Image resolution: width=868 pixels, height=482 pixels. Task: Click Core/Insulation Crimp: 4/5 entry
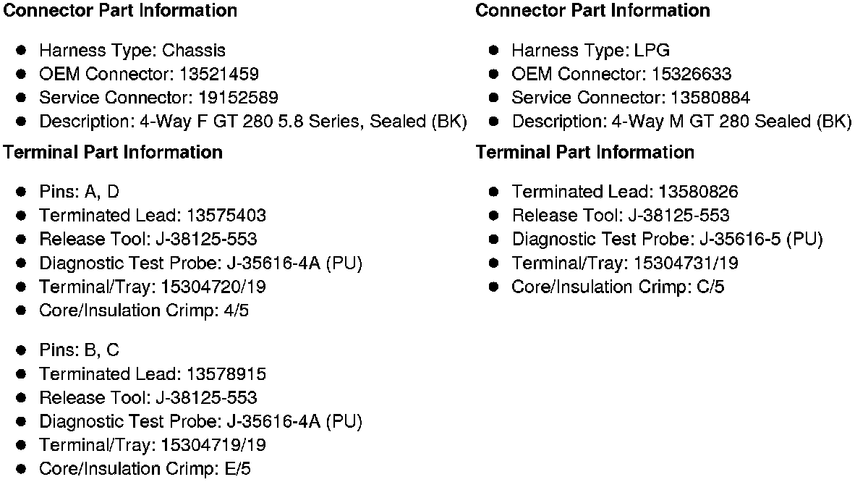[145, 311]
